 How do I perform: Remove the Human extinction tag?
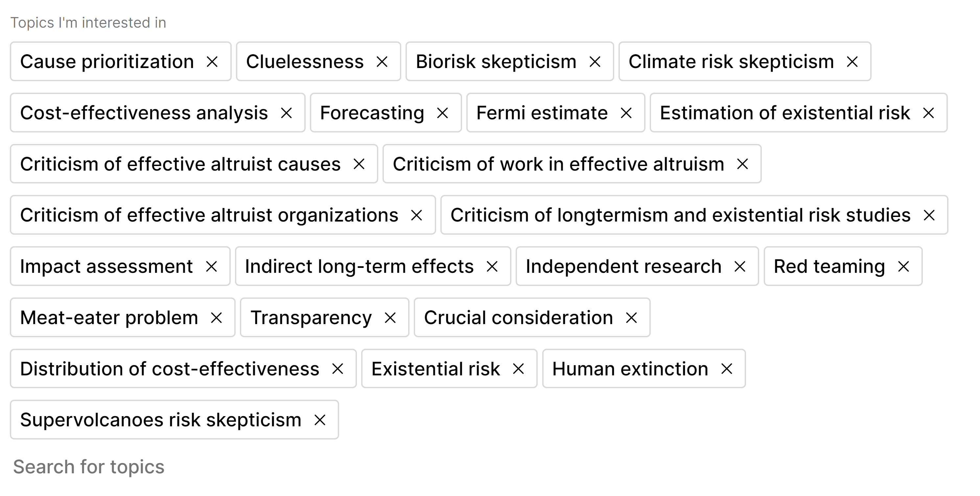(727, 369)
